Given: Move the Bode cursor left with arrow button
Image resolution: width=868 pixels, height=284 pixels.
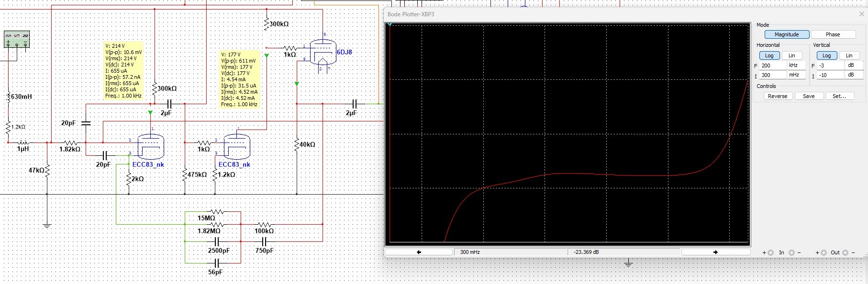Looking at the screenshot, I should (x=419, y=252).
